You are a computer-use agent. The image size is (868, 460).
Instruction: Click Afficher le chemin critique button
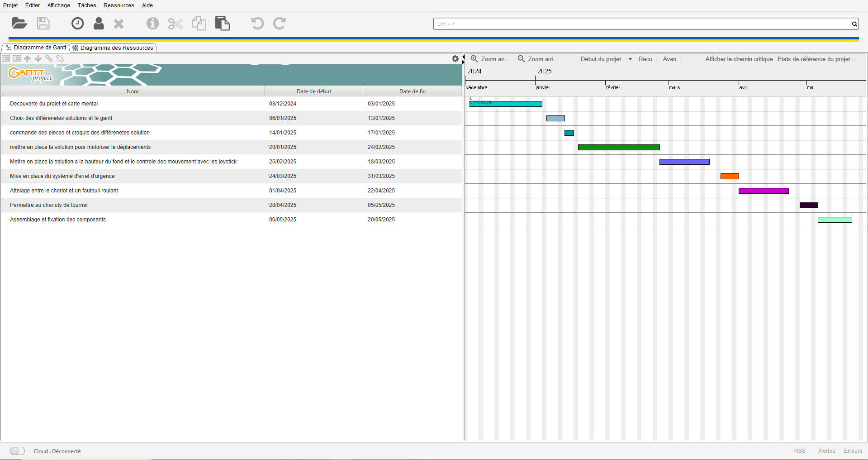coord(739,59)
